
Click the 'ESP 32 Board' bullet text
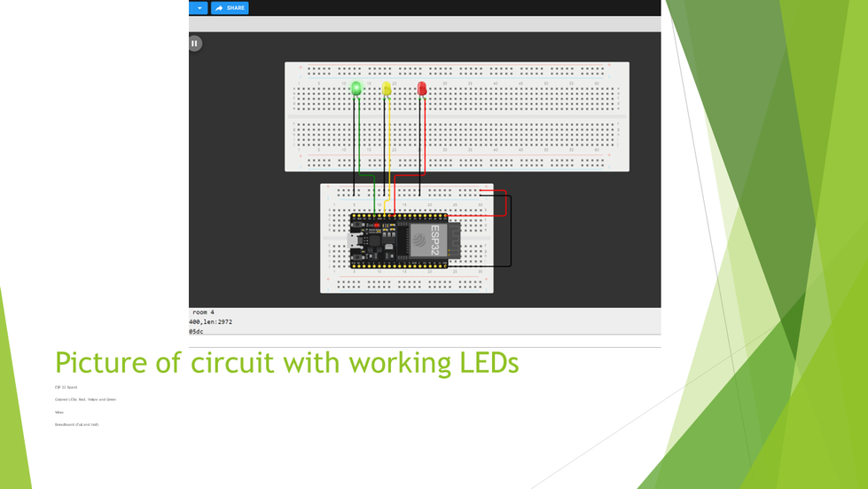(66, 387)
